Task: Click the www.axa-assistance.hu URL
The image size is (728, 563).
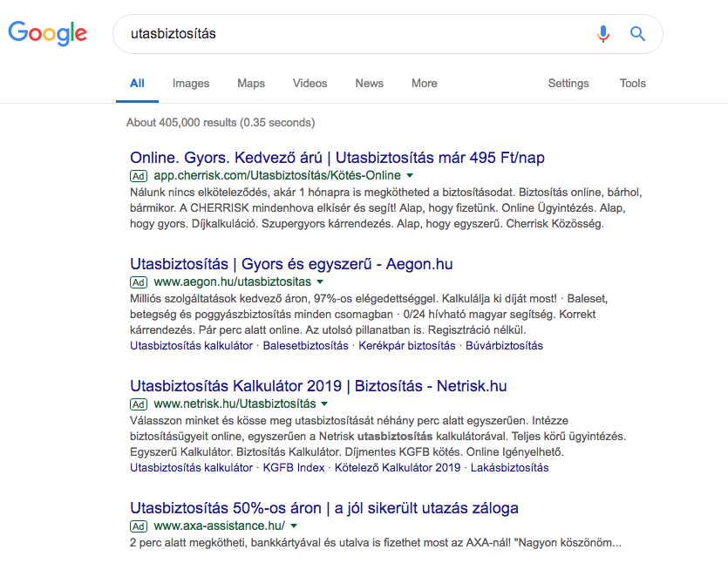Action: click(219, 526)
